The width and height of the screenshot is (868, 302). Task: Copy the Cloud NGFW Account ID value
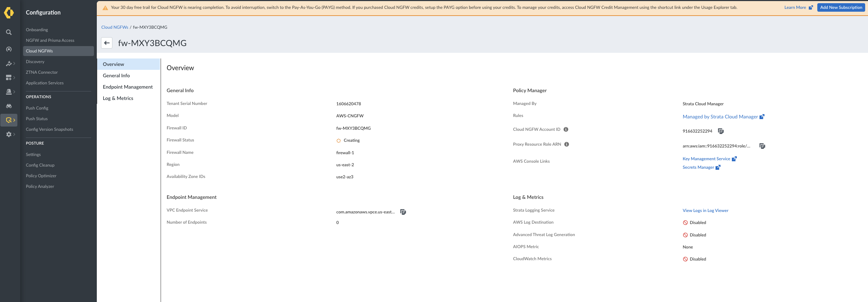[721, 131]
